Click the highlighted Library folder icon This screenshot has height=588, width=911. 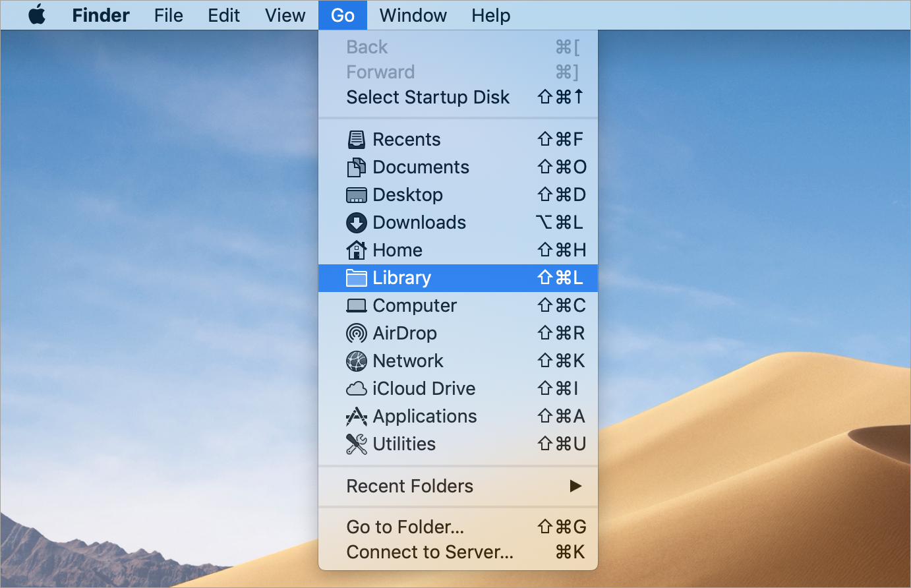coord(357,278)
